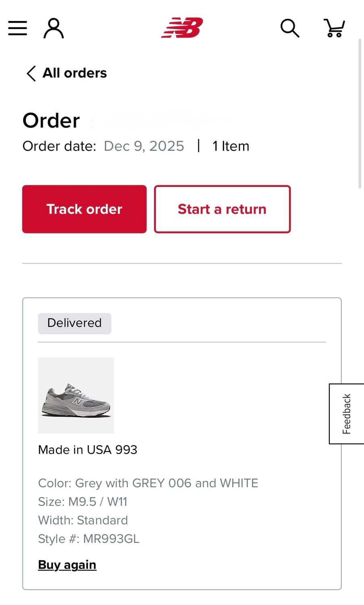Click the Size M9.5 / W11 line

click(83, 502)
